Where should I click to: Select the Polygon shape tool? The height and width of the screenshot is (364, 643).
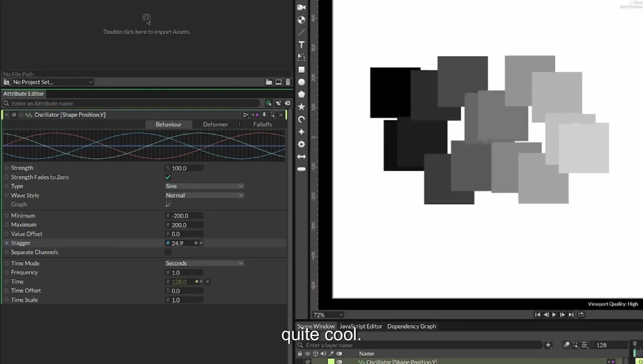point(301,94)
